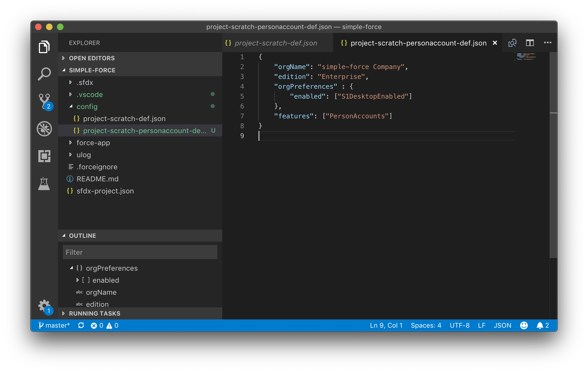
Task: Click the outline Filter input field
Action: click(140, 252)
